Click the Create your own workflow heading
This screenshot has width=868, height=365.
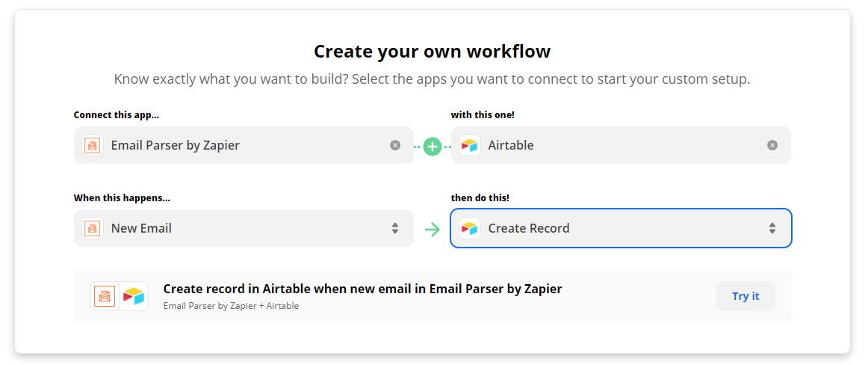pos(433,52)
